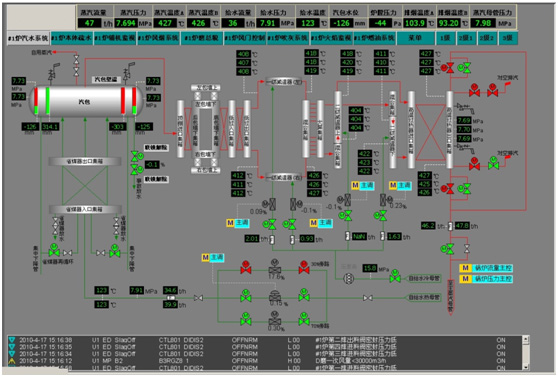Click the 7.694 MPa steam pressure value field
The height and width of the screenshot is (377, 558).
tap(126, 23)
